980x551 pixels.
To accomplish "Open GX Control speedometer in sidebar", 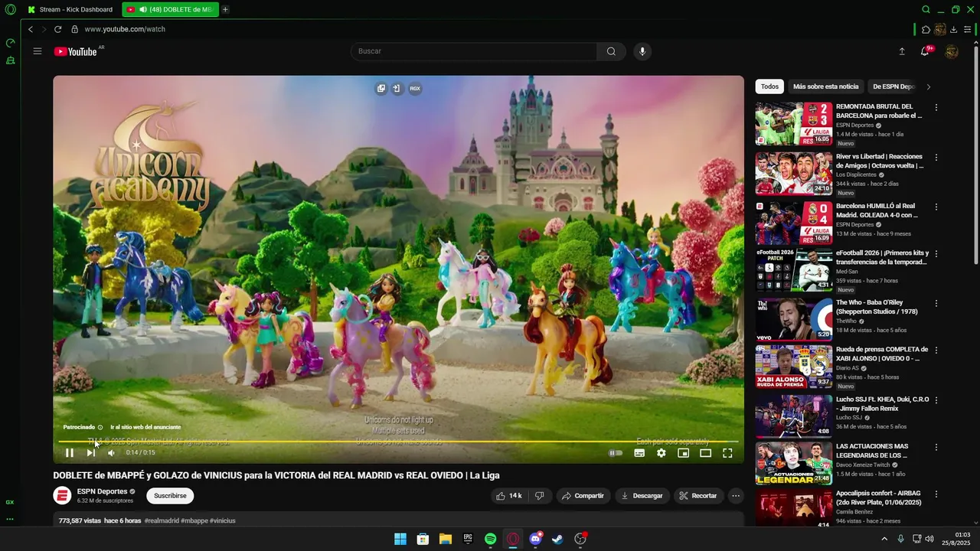I will pyautogui.click(x=10, y=44).
